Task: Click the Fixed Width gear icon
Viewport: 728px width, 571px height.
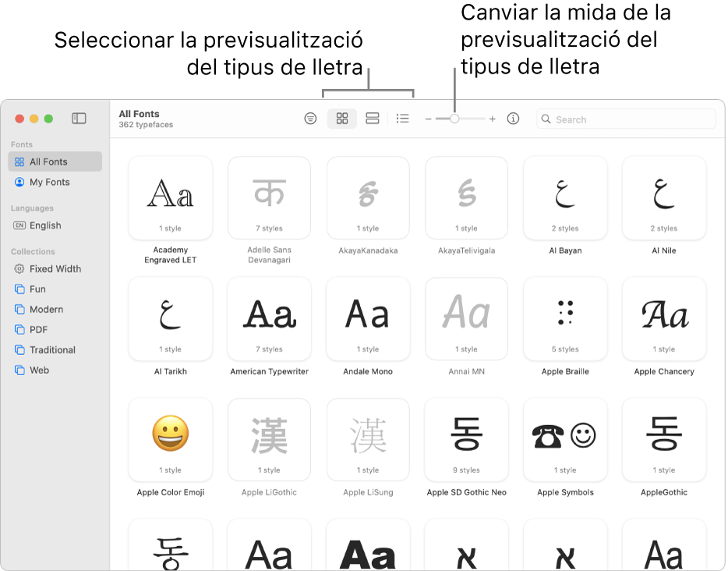Action: (19, 269)
